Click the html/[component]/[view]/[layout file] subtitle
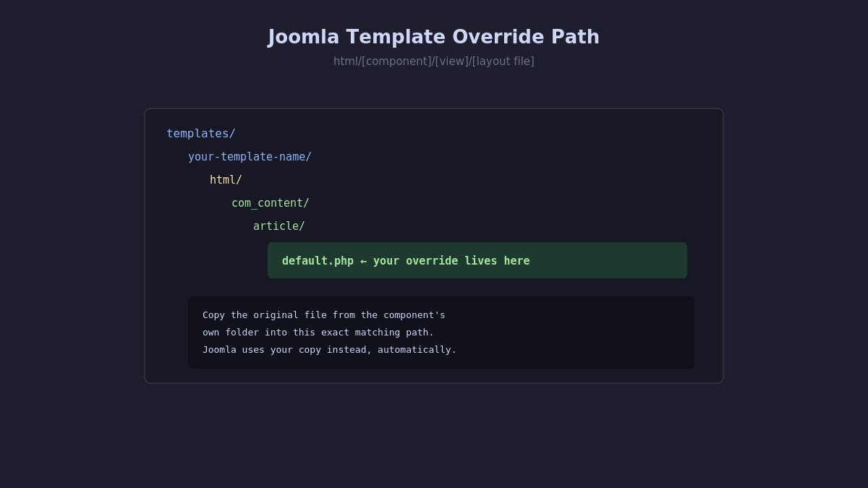 (x=434, y=61)
